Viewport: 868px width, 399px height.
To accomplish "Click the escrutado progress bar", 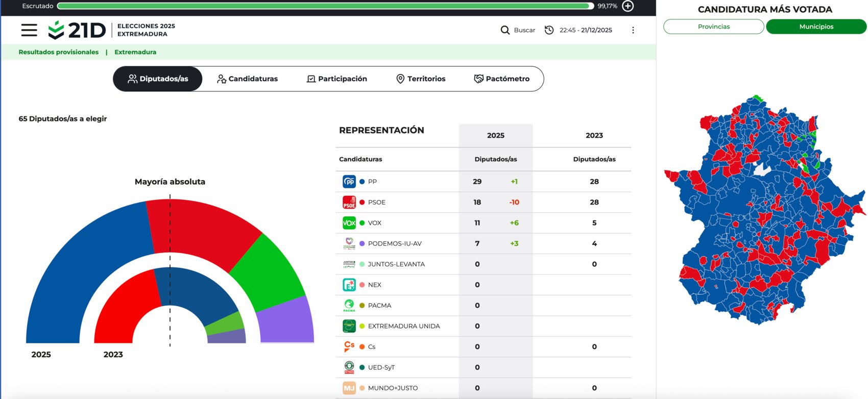I will coord(325,6).
